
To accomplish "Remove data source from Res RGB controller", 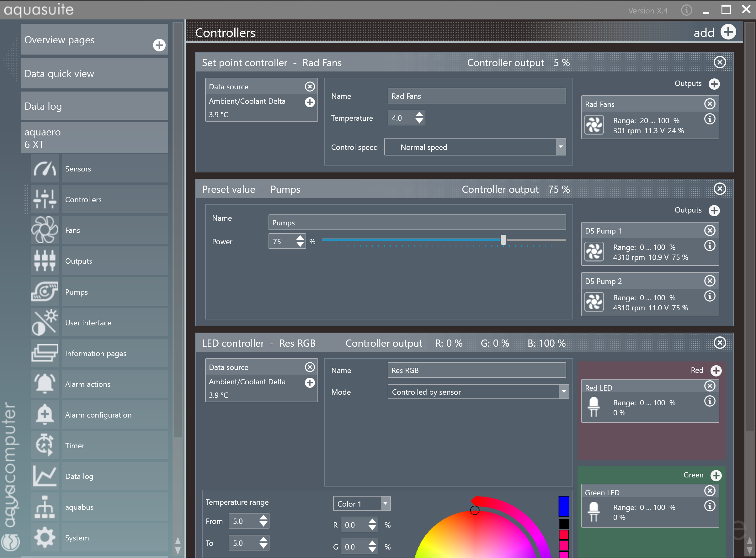I will click(x=310, y=367).
